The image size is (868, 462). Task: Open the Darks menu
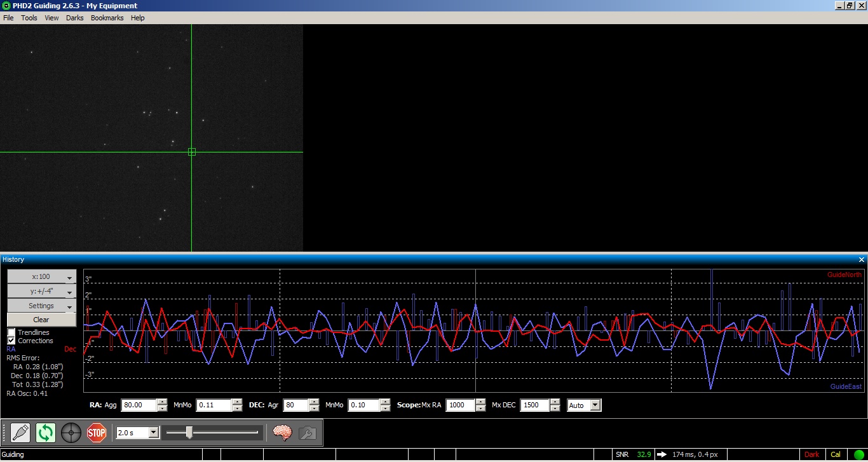coord(74,18)
